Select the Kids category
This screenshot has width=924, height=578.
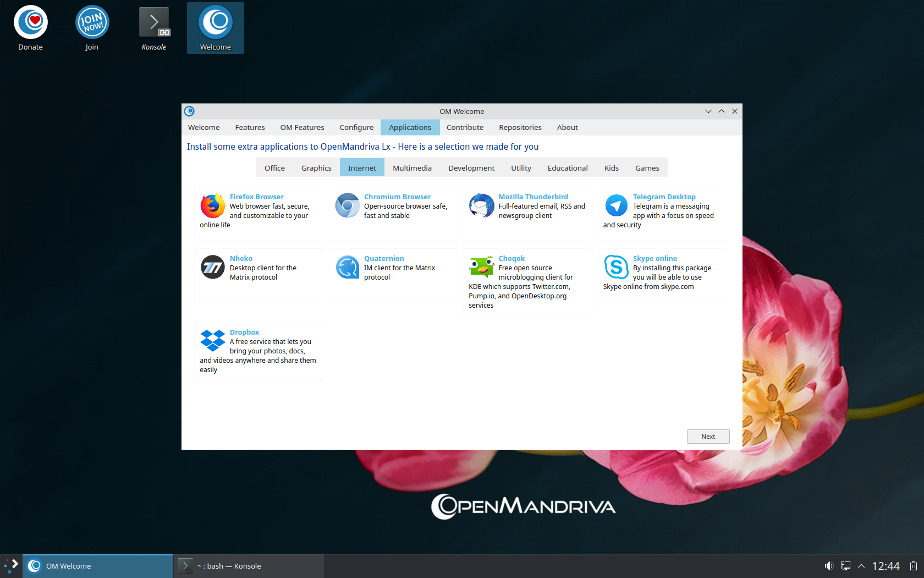[x=612, y=168]
